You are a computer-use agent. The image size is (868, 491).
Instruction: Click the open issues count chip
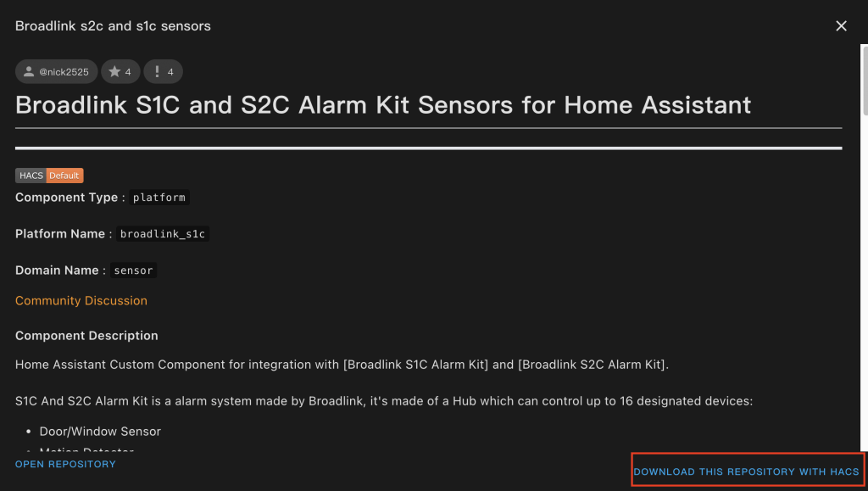pos(163,72)
